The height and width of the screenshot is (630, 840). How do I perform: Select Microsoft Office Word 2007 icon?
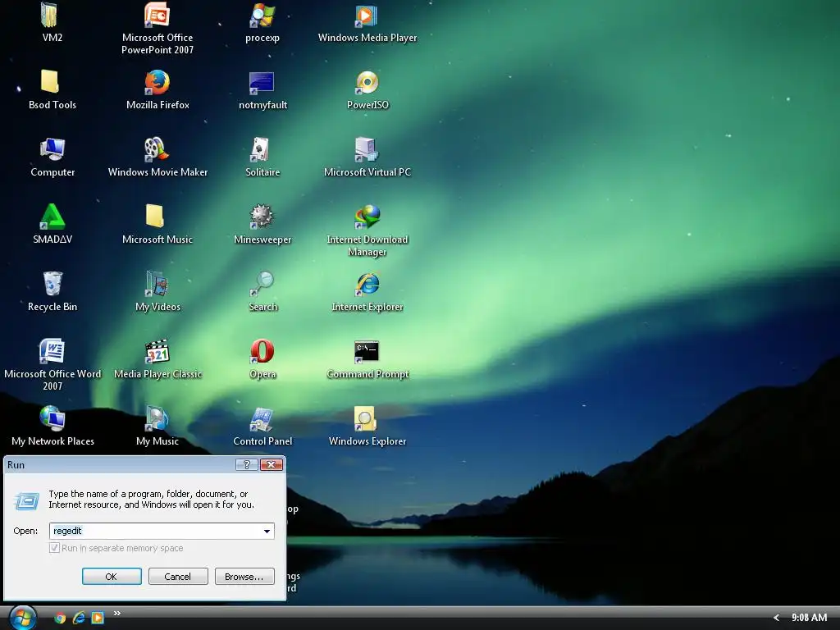click(x=52, y=351)
